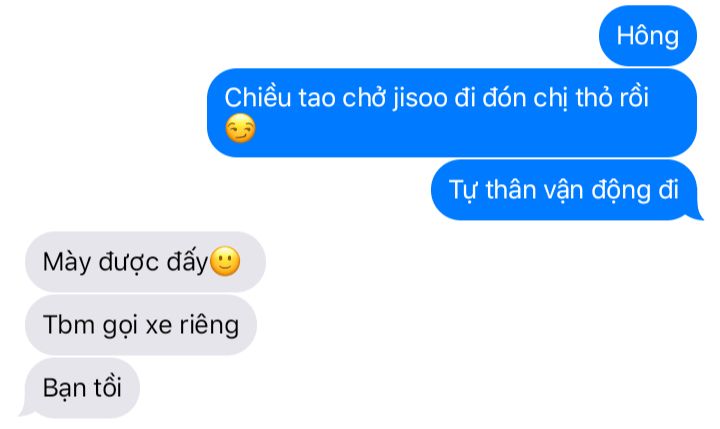Image resolution: width=720 pixels, height=429 pixels.
Task: Tap the slightly smiling face emoji
Action: [x=225, y=261]
